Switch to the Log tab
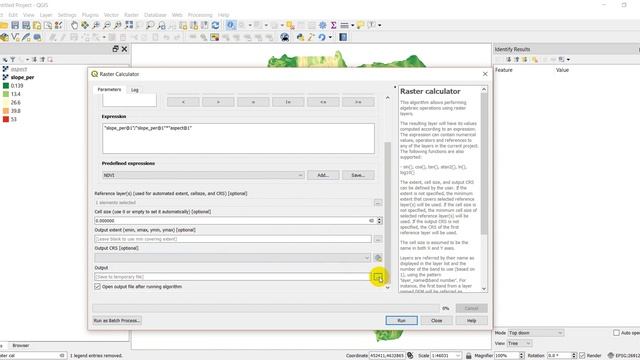Image resolution: width=640 pixels, height=360 pixels. 135,90
